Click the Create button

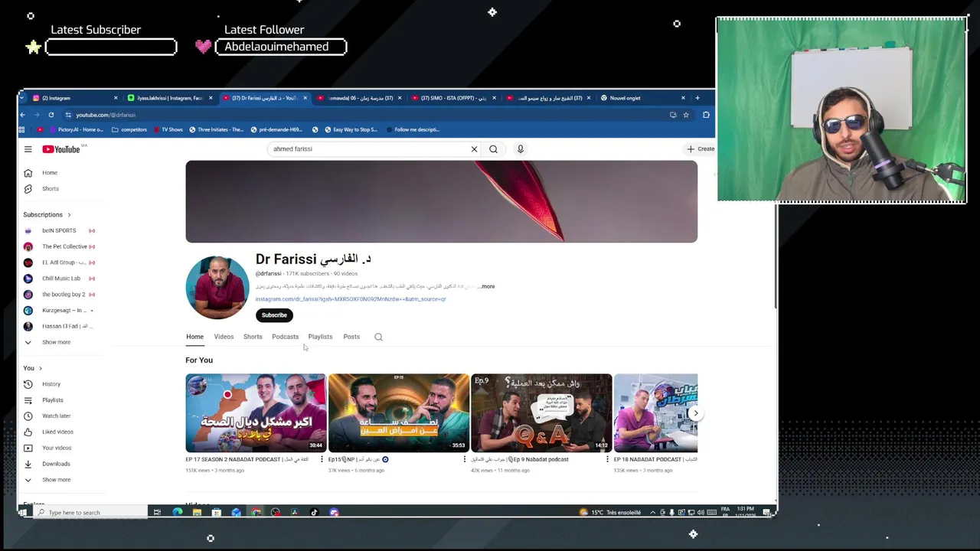[x=701, y=149]
